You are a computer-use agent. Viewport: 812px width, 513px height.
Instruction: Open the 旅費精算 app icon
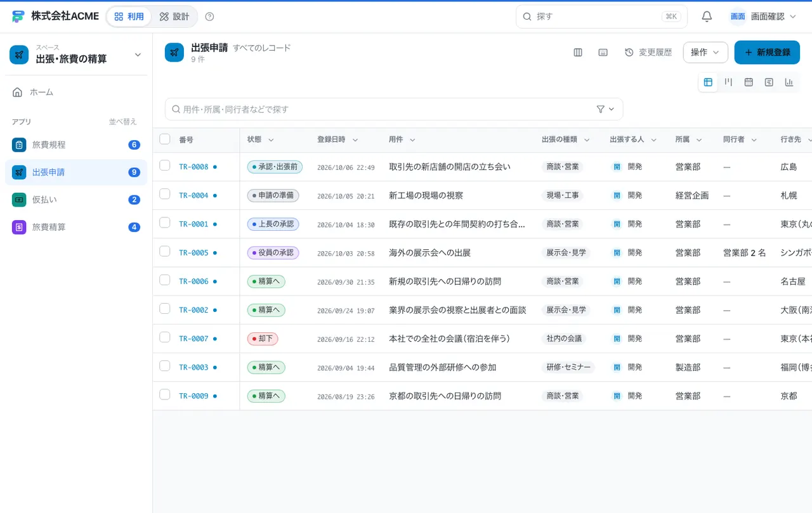(x=19, y=226)
